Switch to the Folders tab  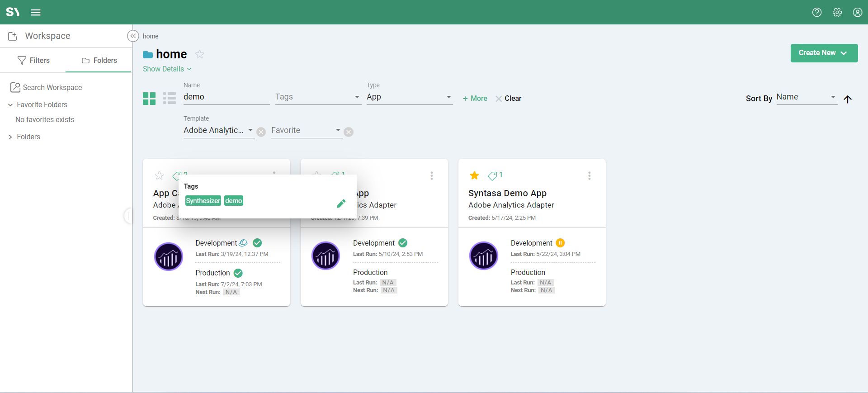coord(99,60)
